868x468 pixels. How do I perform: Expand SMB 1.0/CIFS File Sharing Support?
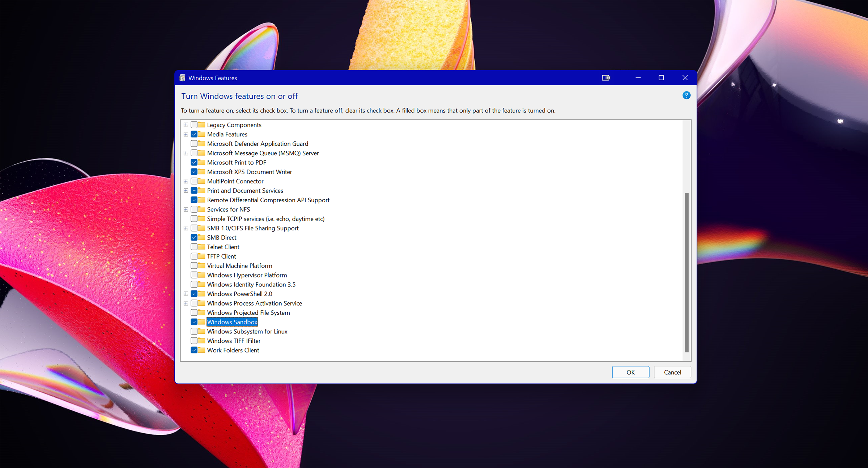(x=186, y=228)
